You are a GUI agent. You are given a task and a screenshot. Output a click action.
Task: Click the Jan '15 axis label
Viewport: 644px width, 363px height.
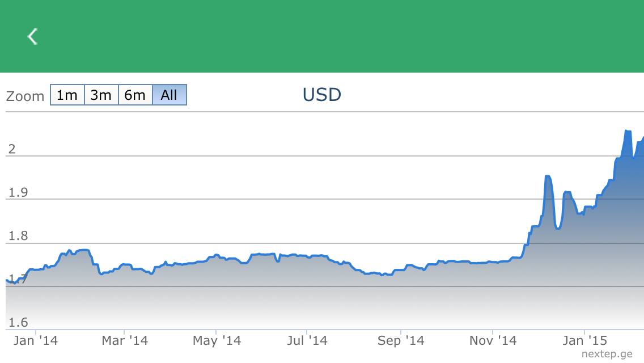point(584,340)
